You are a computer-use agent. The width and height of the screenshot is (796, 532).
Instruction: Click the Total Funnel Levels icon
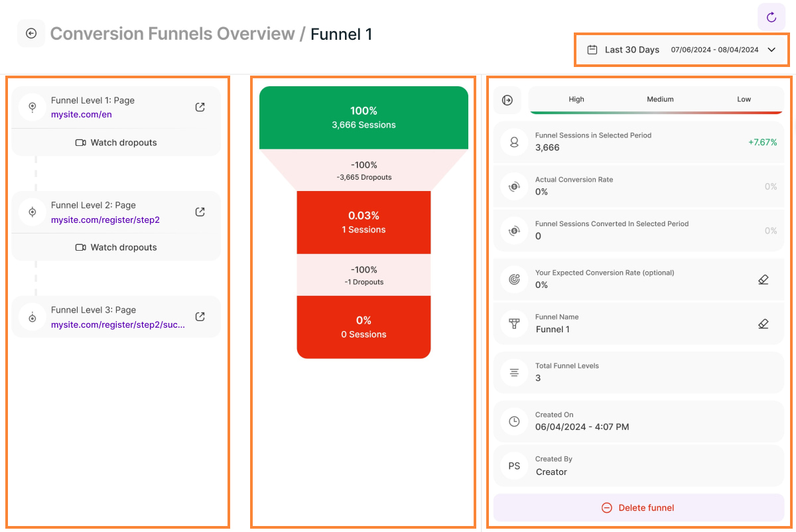pyautogui.click(x=514, y=373)
